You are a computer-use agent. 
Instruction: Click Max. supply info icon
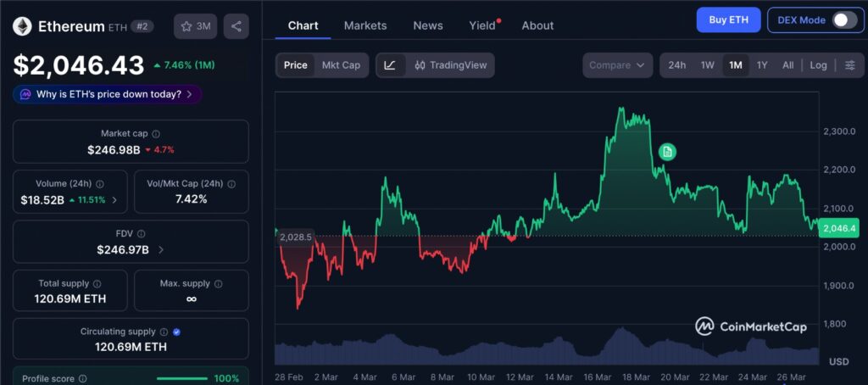218,283
